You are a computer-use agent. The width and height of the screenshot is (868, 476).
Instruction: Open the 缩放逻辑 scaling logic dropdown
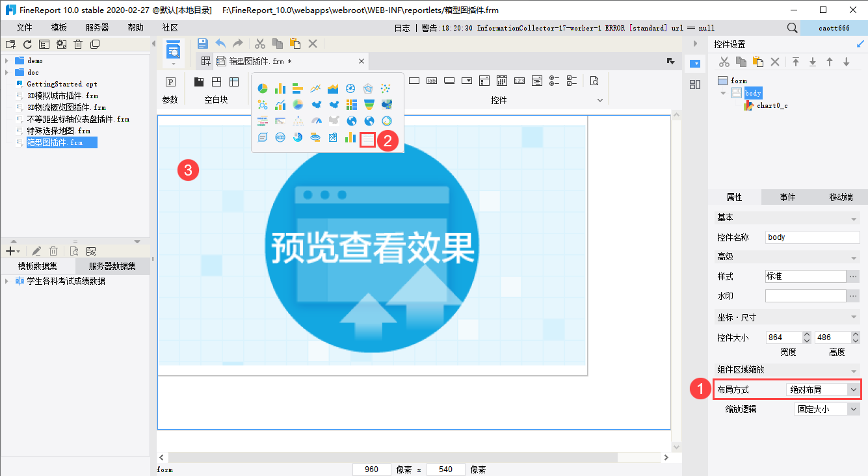point(826,409)
